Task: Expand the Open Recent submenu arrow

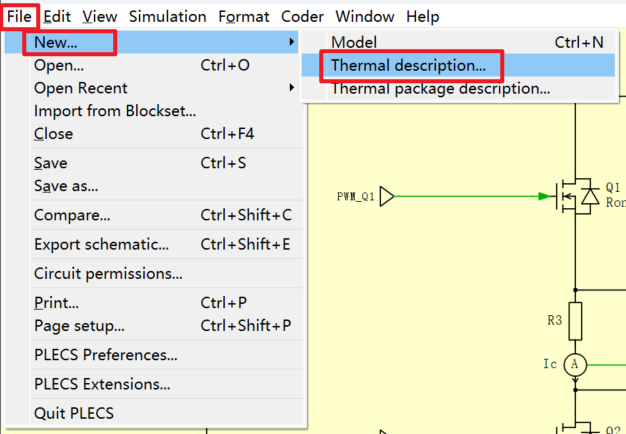Action: pyautogui.click(x=291, y=88)
